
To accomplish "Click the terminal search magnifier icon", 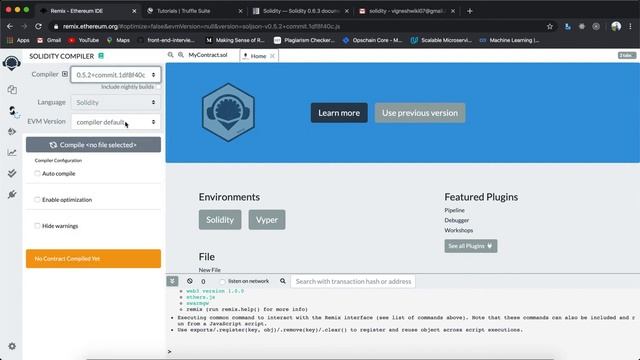I will (282, 281).
